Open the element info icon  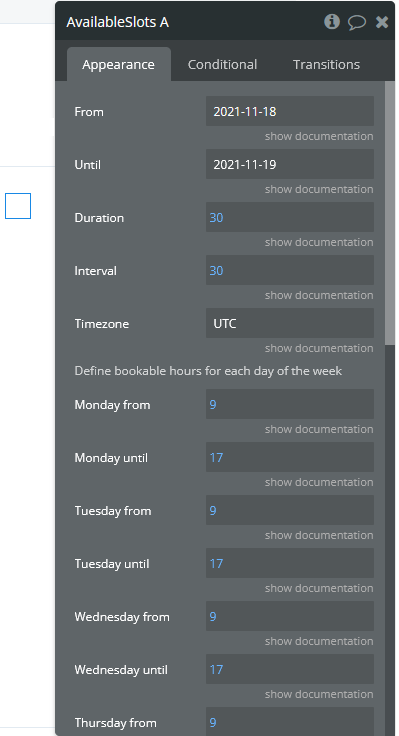332,22
